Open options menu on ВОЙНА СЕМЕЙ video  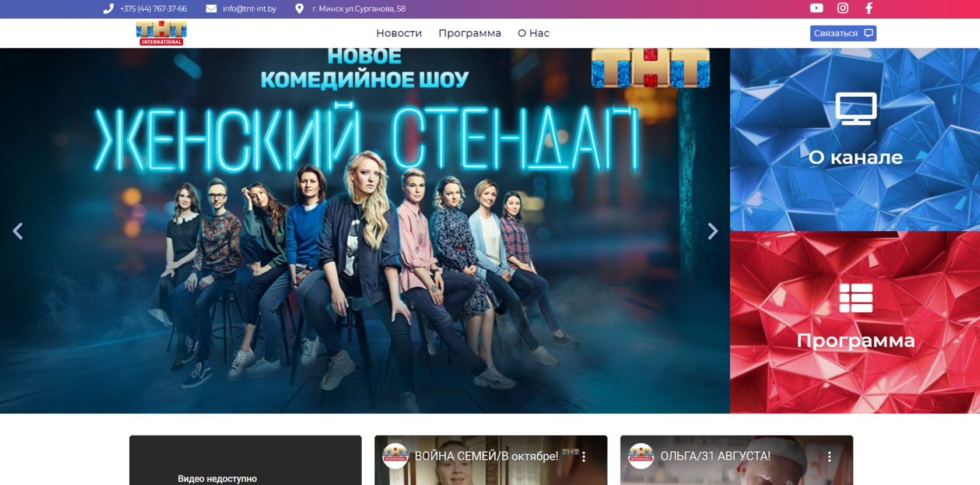click(x=583, y=457)
